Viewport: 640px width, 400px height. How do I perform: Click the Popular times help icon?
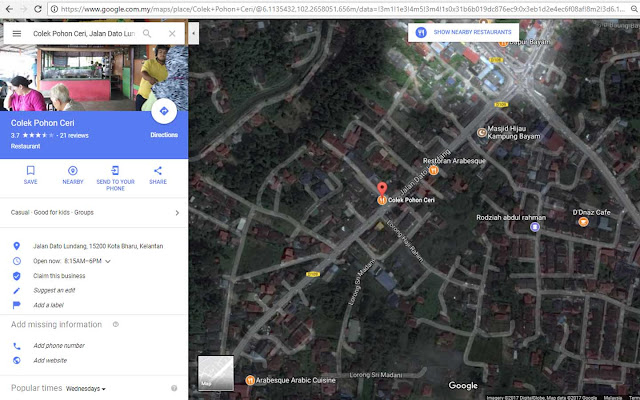point(174,388)
